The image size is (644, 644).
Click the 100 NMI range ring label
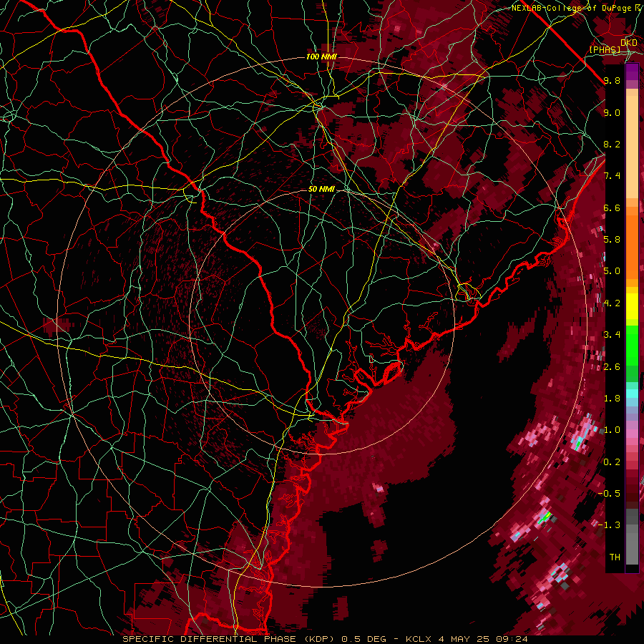(x=321, y=57)
